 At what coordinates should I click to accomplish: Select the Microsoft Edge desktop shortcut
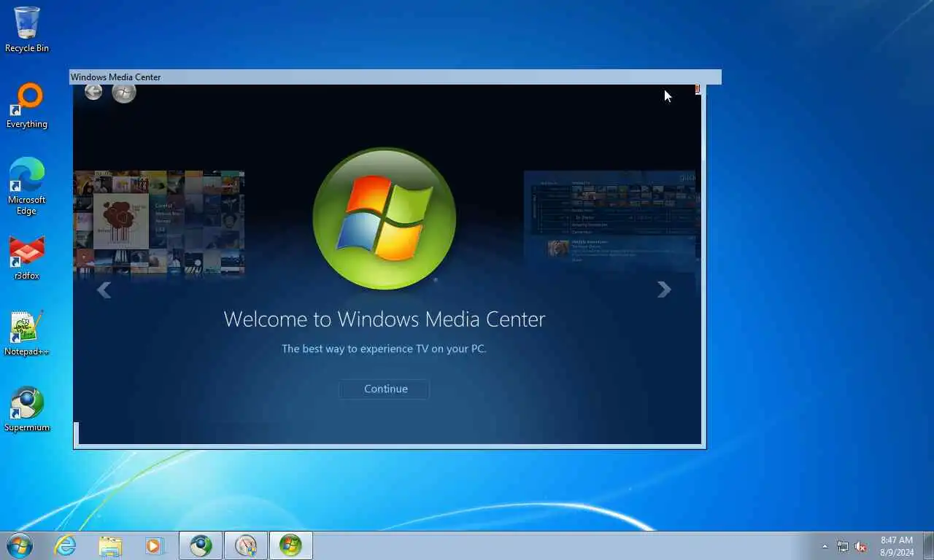coord(27,186)
